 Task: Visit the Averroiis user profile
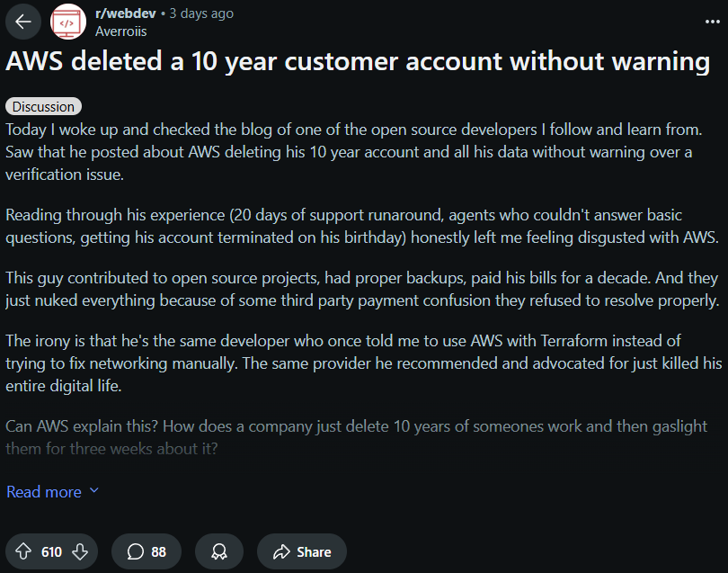pyautogui.click(x=120, y=31)
